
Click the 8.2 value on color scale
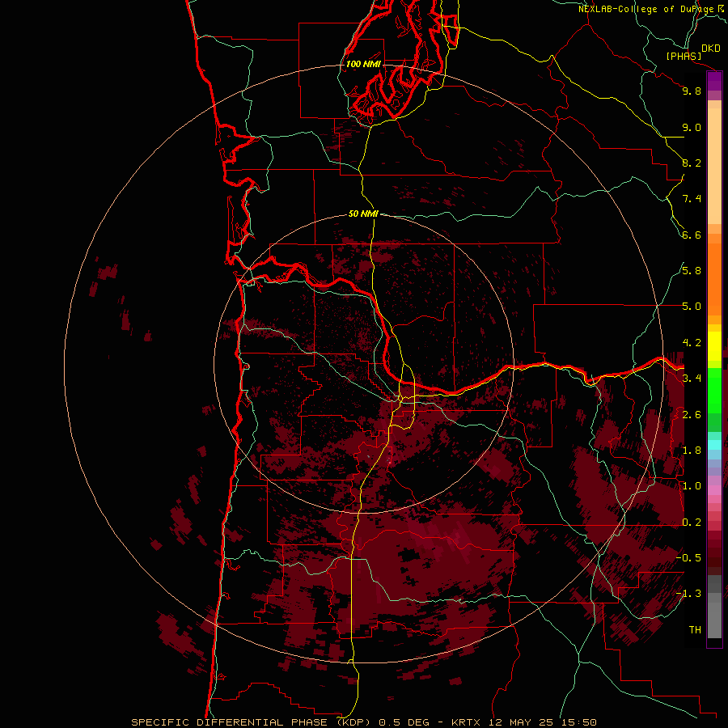tap(692, 163)
